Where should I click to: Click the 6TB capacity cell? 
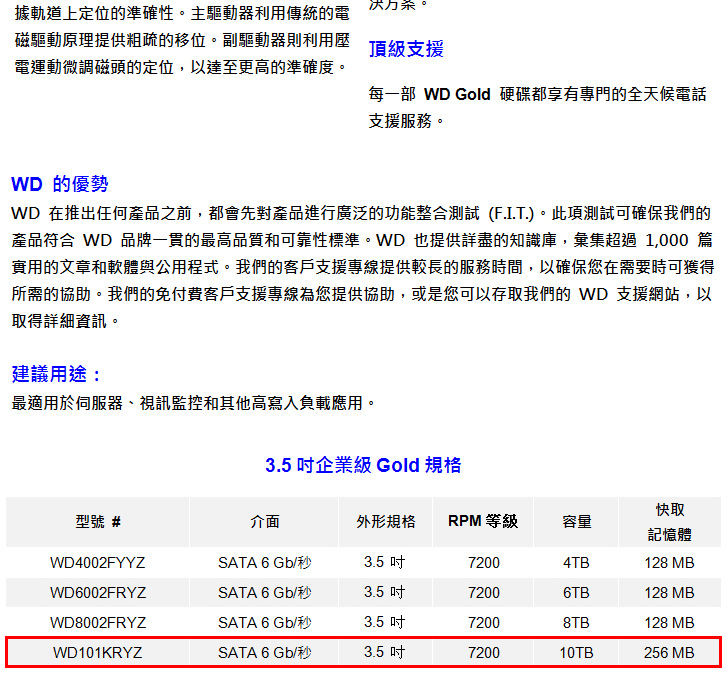(576, 593)
